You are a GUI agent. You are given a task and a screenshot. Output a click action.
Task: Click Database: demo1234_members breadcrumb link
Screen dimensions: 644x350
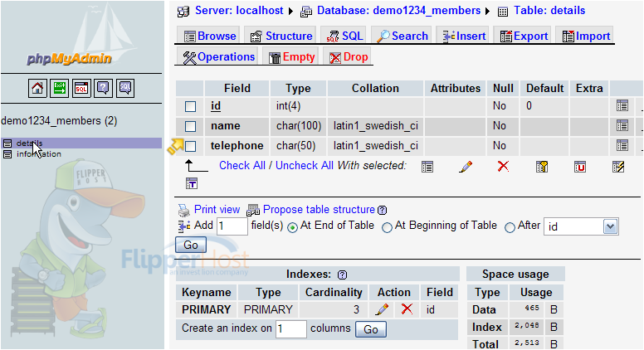click(398, 11)
